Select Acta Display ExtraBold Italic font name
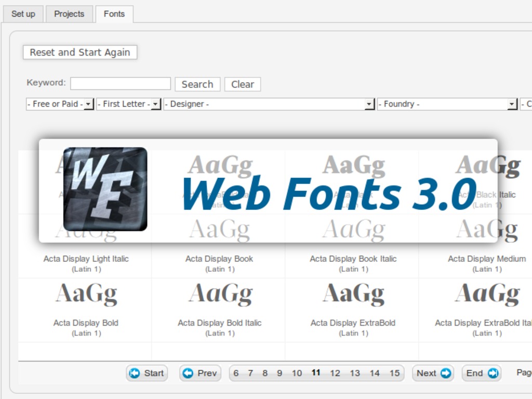 484,323
